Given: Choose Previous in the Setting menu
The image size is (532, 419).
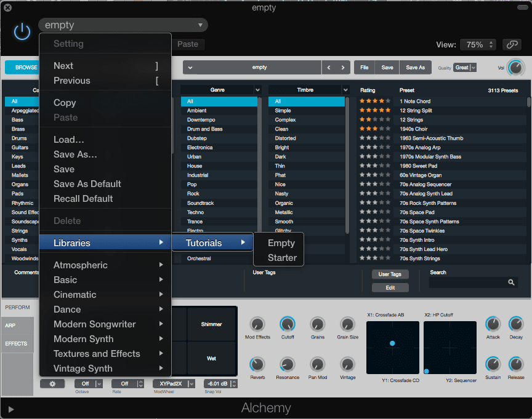Looking at the screenshot, I should pos(105,81).
